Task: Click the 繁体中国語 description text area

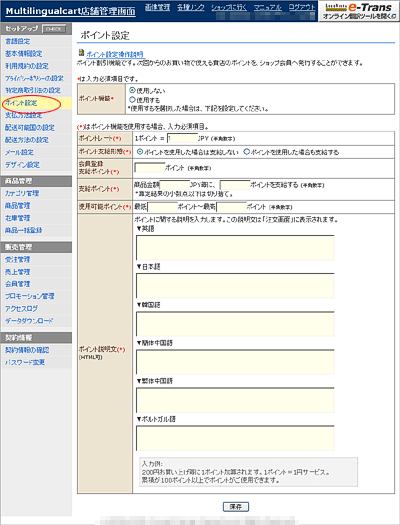Action: tap(235, 400)
